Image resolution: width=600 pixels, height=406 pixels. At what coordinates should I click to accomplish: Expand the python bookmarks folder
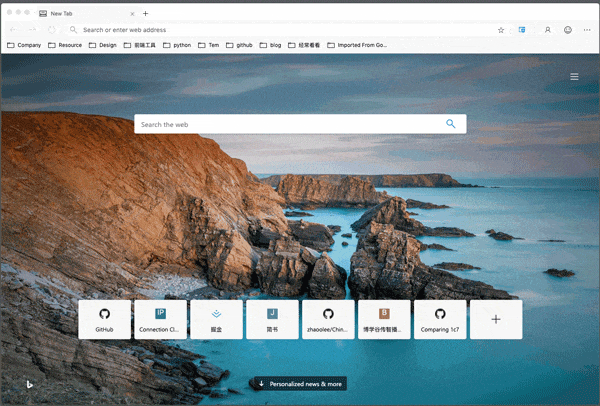177,45
